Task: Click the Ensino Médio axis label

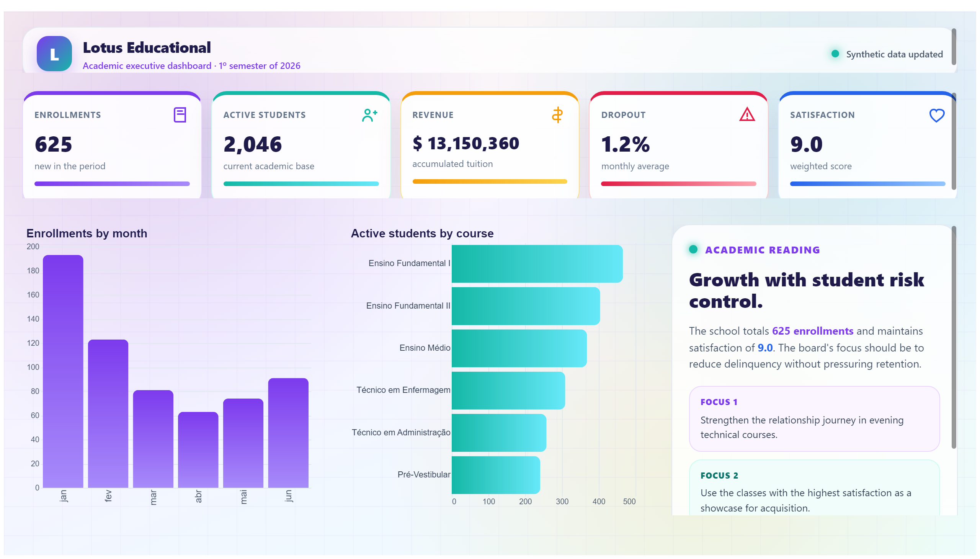Action: [x=425, y=348]
